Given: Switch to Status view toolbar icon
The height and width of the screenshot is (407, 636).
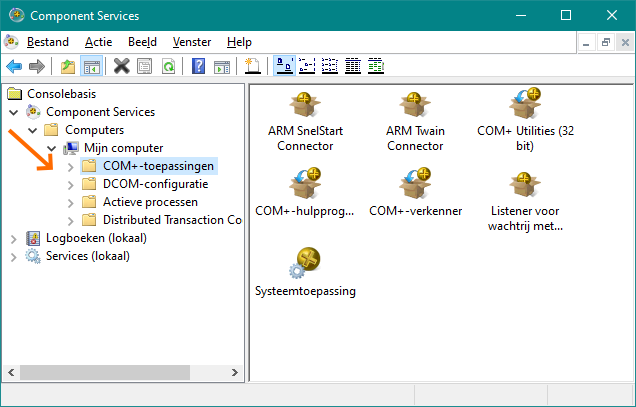Looking at the screenshot, I should (376, 66).
